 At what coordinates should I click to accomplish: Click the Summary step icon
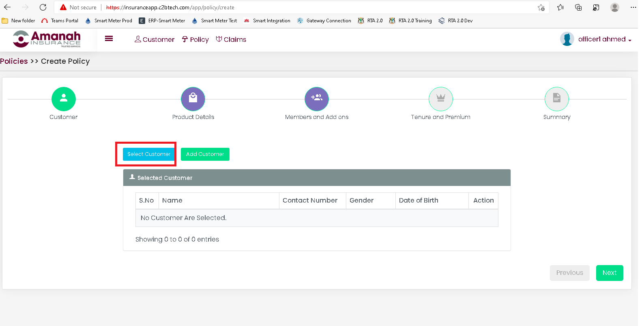click(x=557, y=99)
